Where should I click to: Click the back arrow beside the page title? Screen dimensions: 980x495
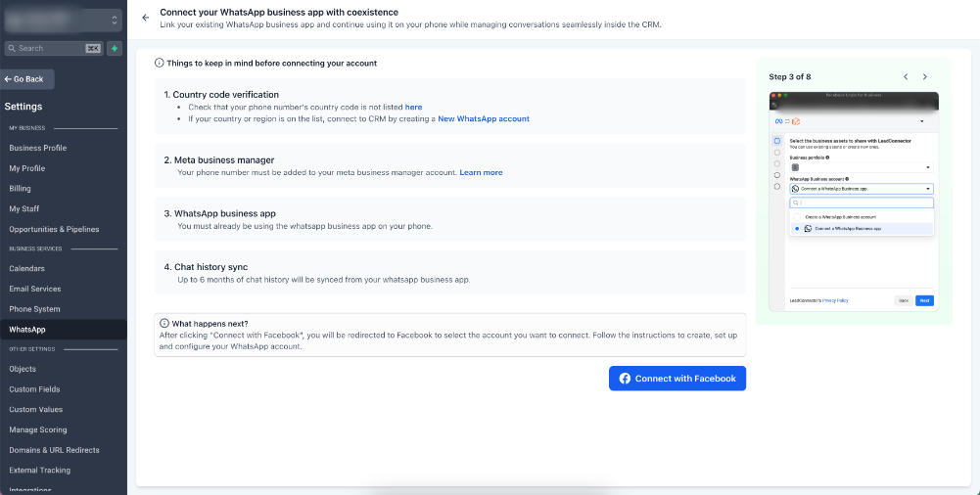(146, 18)
